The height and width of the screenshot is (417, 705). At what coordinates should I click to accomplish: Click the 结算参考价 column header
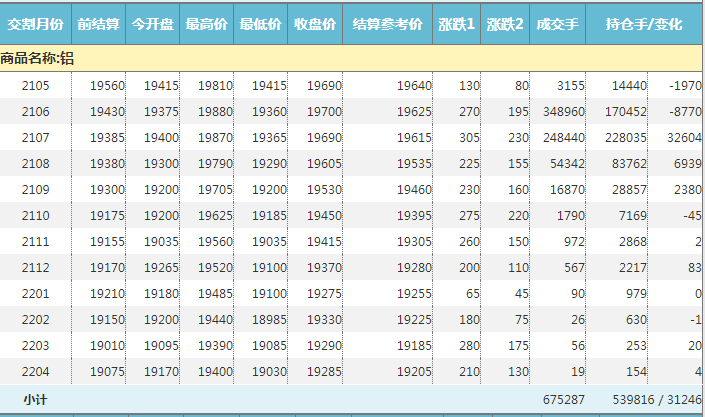tap(388, 23)
